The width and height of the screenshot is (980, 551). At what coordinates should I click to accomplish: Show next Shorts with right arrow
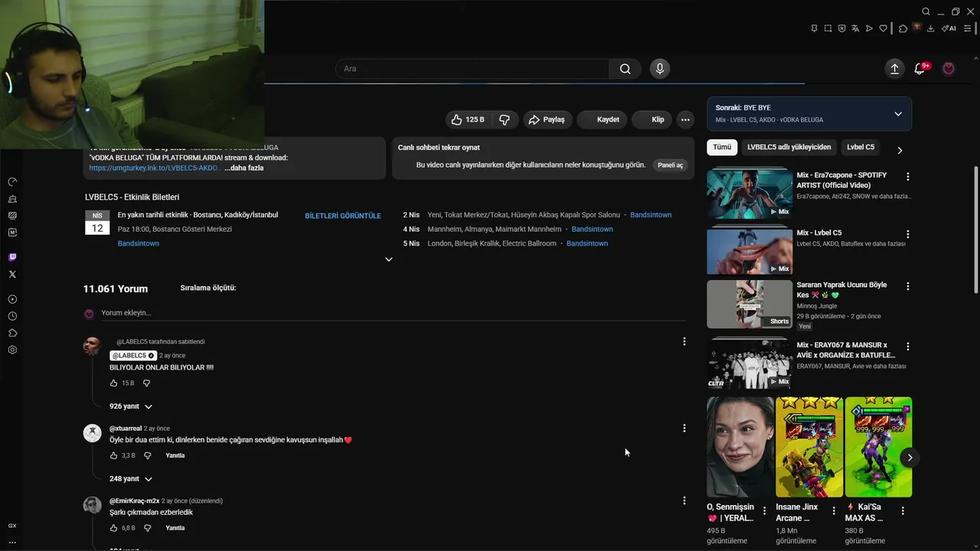pyautogui.click(x=910, y=458)
